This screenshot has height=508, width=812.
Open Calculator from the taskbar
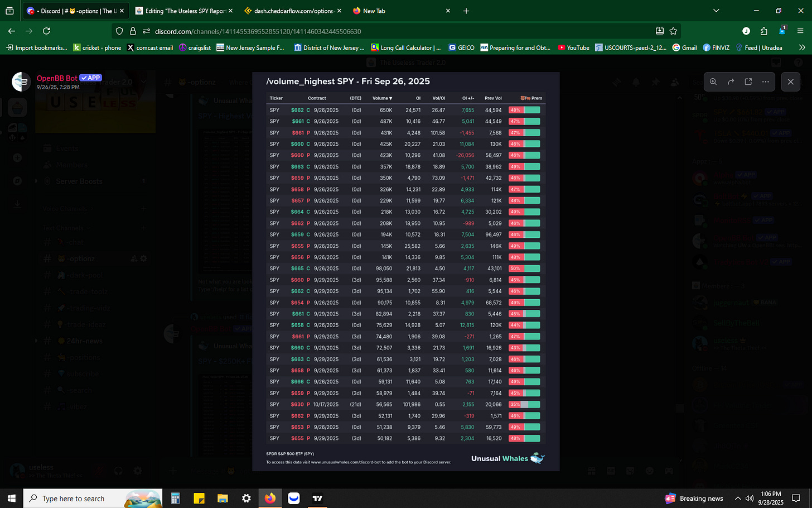[x=175, y=499]
